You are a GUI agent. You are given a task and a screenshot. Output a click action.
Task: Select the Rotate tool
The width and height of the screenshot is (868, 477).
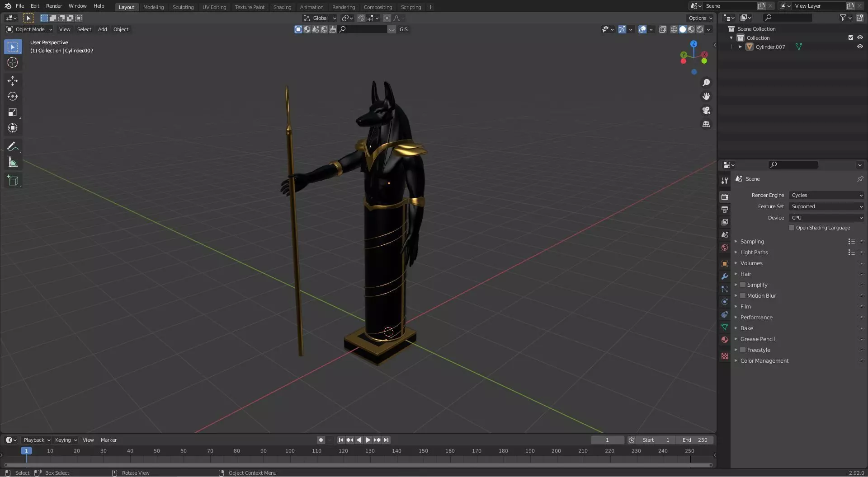click(13, 97)
